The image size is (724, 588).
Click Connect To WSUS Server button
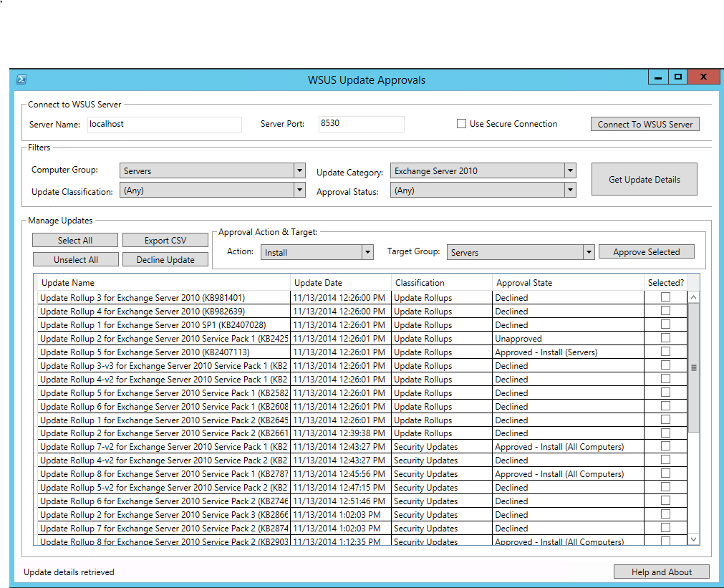(645, 124)
